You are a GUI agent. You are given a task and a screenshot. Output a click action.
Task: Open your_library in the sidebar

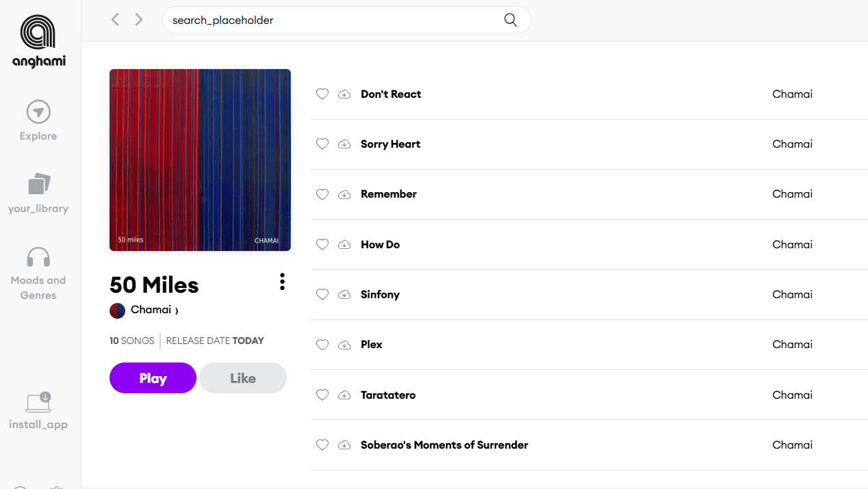(38, 184)
